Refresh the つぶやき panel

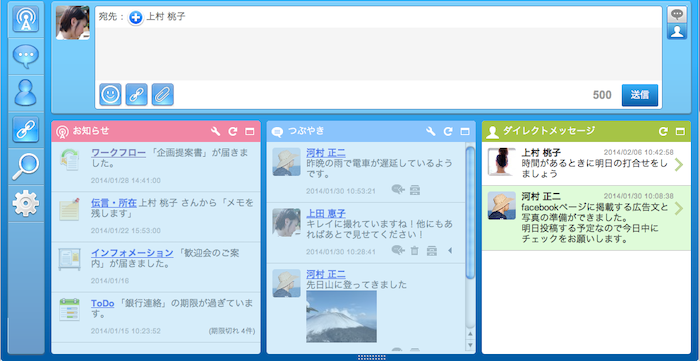(448, 131)
